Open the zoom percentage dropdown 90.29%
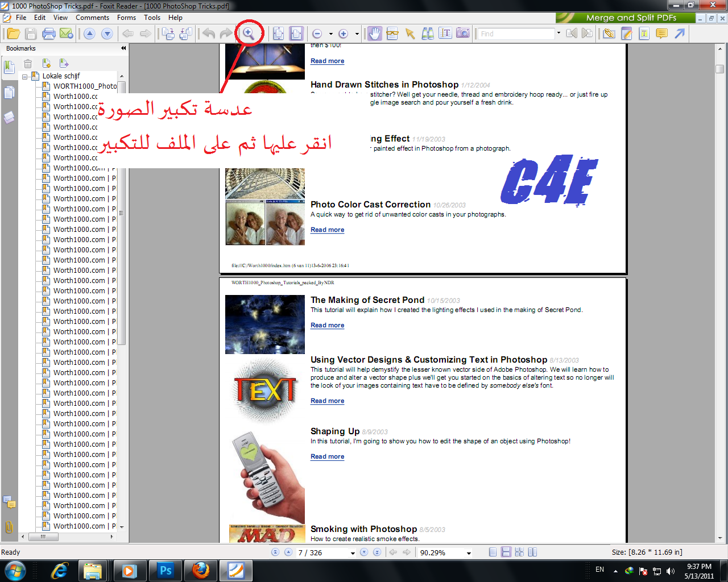 pyautogui.click(x=469, y=553)
